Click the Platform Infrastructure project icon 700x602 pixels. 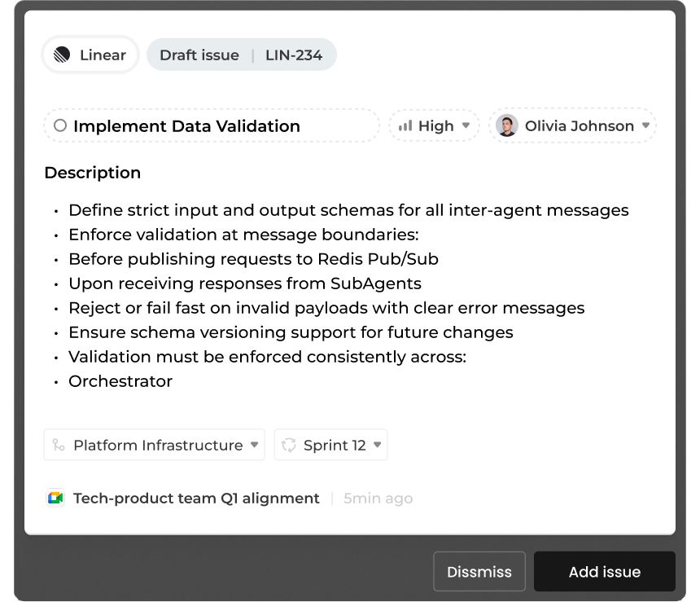59,445
